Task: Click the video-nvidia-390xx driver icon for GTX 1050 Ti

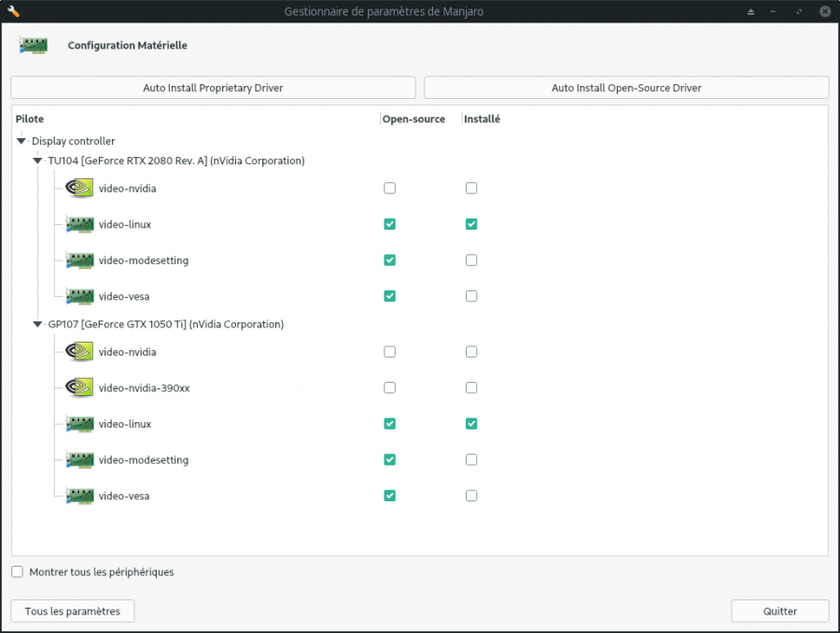Action: pyautogui.click(x=78, y=387)
